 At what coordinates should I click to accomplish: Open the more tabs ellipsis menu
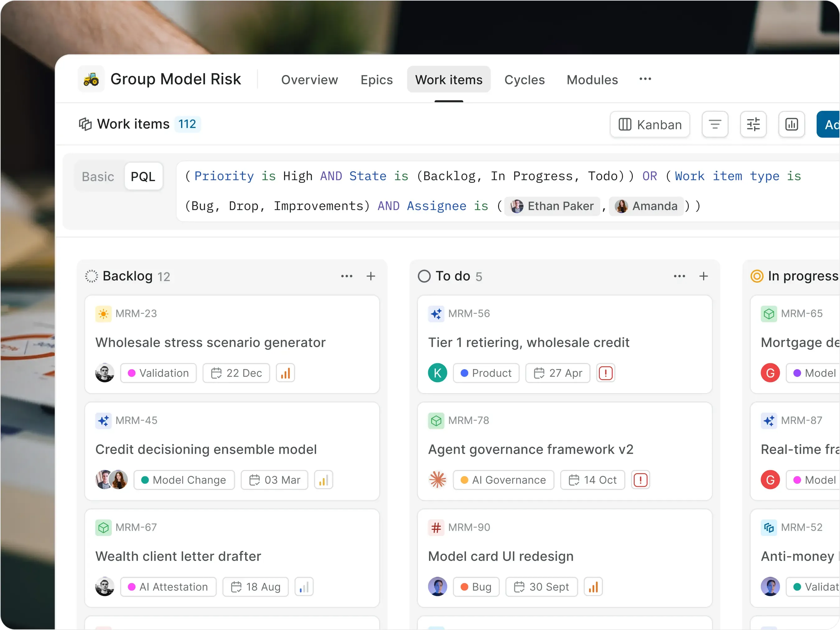(x=645, y=79)
